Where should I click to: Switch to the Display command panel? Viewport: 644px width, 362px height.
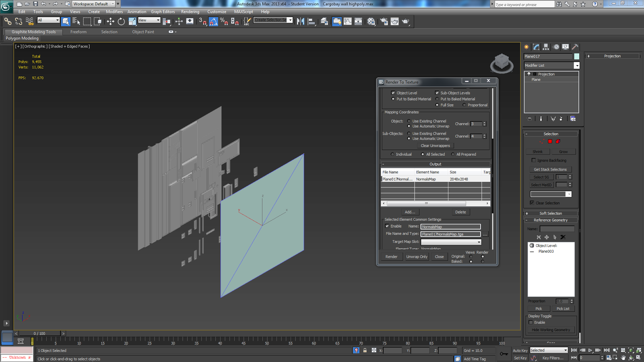pyautogui.click(x=566, y=47)
